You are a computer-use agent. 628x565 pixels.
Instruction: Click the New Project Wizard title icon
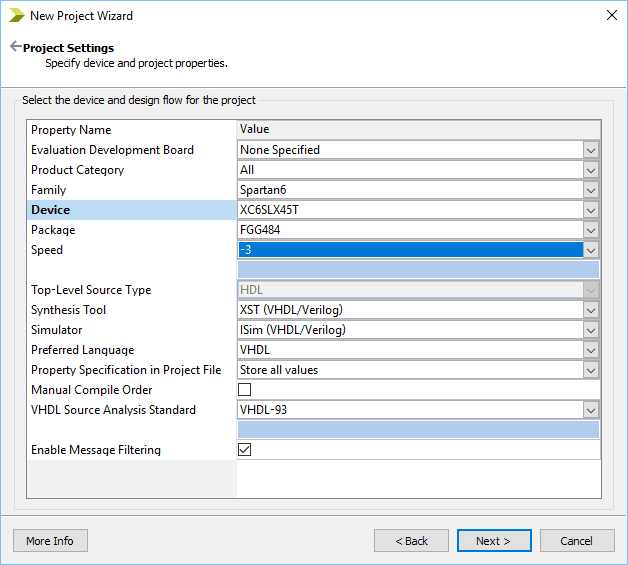[x=16, y=16]
